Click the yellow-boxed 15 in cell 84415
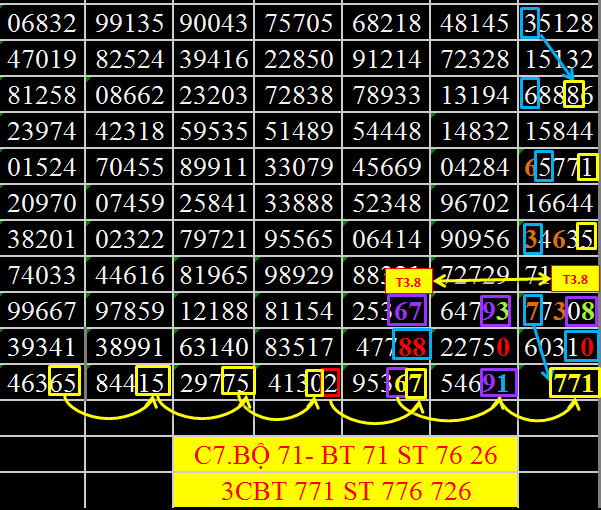 pos(153,383)
